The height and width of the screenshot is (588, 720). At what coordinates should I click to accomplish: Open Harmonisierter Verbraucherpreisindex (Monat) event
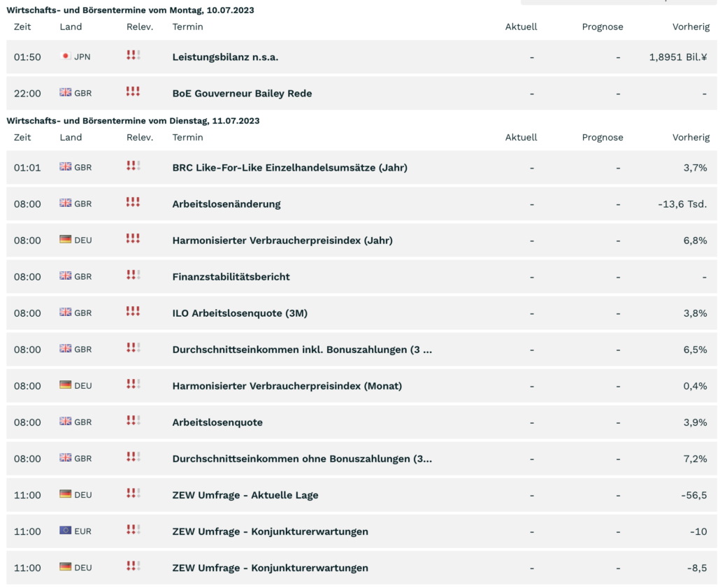(x=287, y=386)
